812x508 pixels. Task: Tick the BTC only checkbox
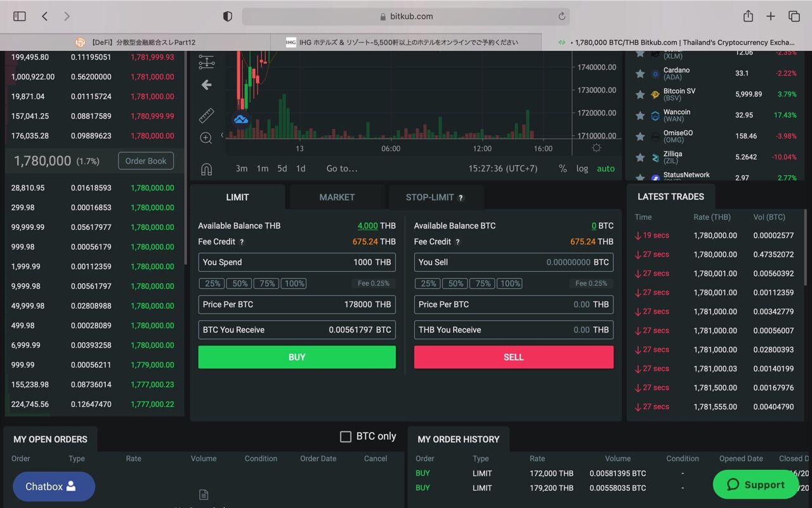point(346,437)
